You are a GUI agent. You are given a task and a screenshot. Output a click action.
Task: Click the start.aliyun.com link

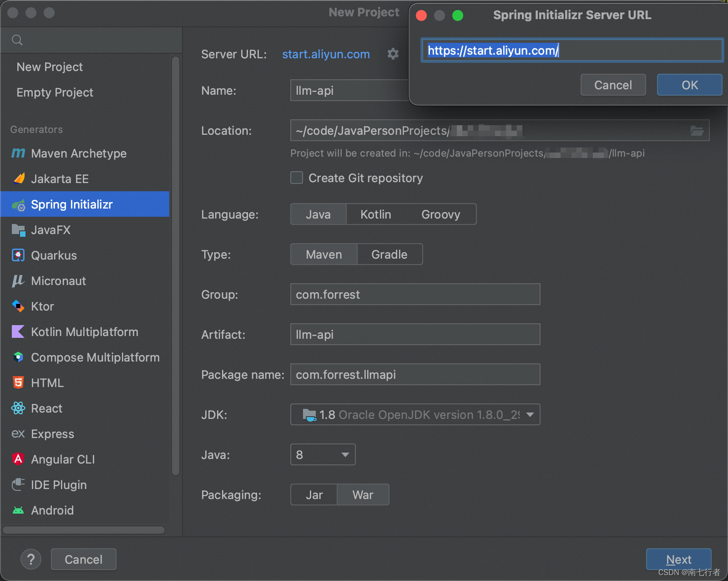[326, 54]
